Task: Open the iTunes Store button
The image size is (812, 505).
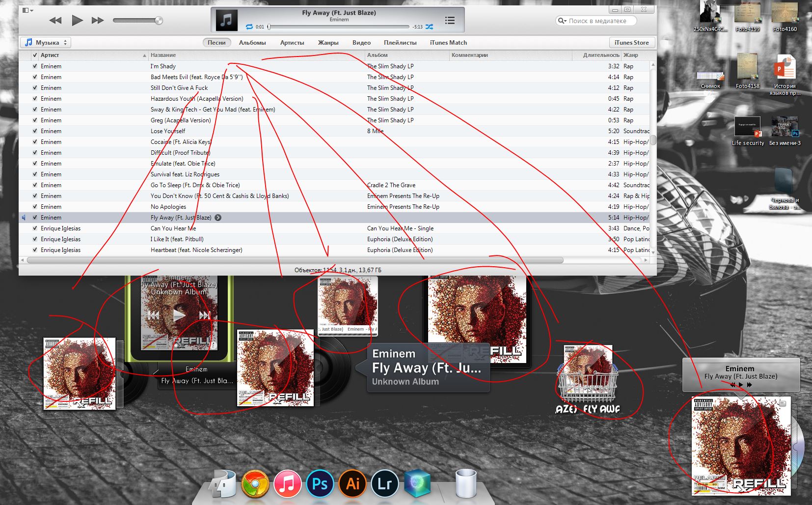Action: coord(631,43)
